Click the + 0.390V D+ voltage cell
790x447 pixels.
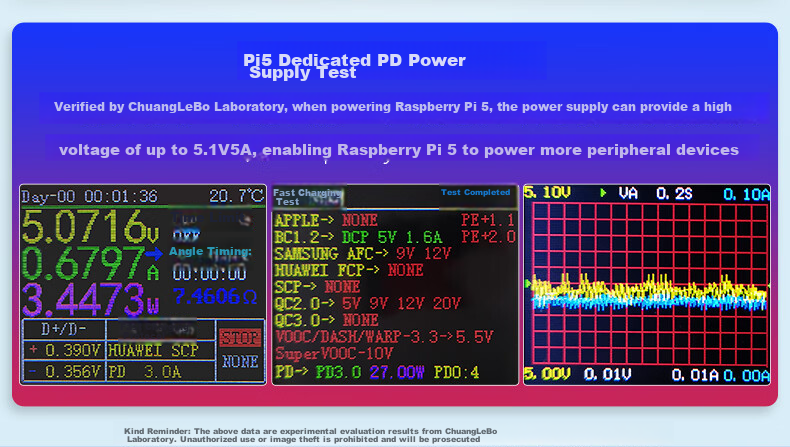click(x=64, y=350)
